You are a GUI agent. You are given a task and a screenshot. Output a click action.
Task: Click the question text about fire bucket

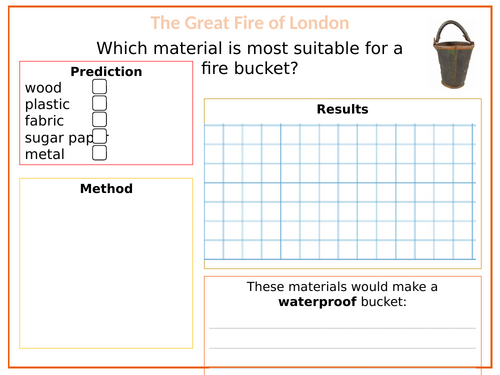click(250, 58)
